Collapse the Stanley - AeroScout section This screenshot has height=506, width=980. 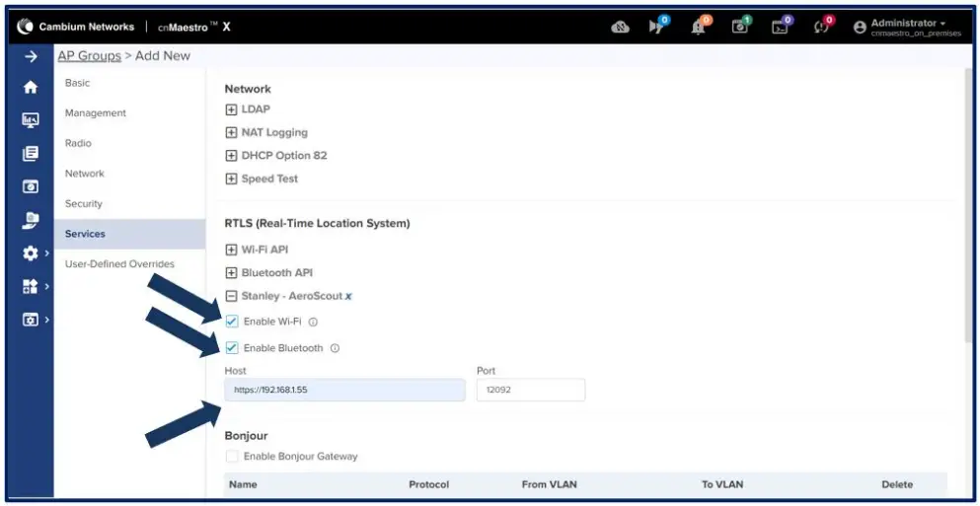231,296
